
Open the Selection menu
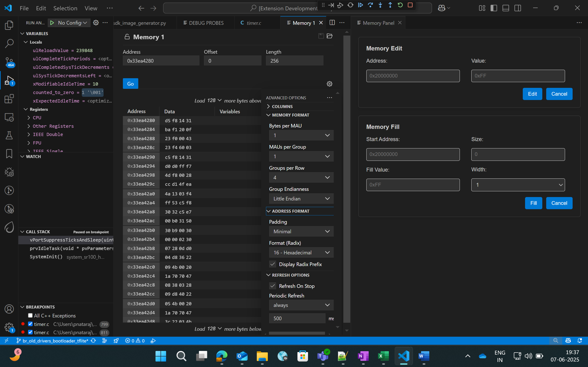click(65, 8)
